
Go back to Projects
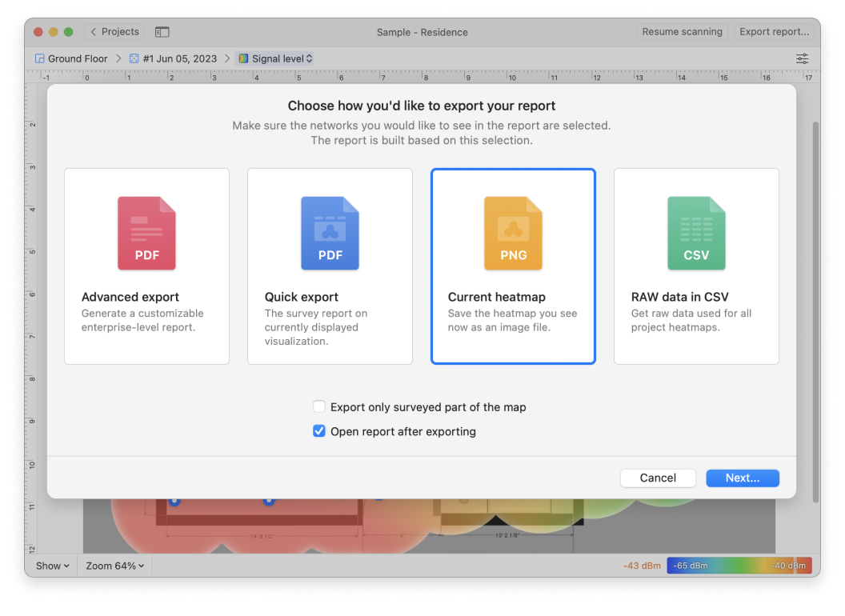click(x=114, y=32)
